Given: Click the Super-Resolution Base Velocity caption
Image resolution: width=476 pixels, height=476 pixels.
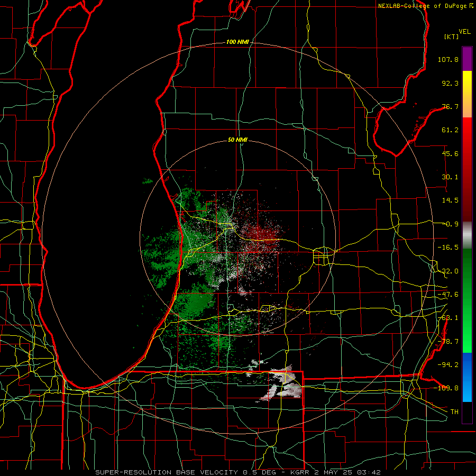Looking at the screenshot, I should coord(237,472).
